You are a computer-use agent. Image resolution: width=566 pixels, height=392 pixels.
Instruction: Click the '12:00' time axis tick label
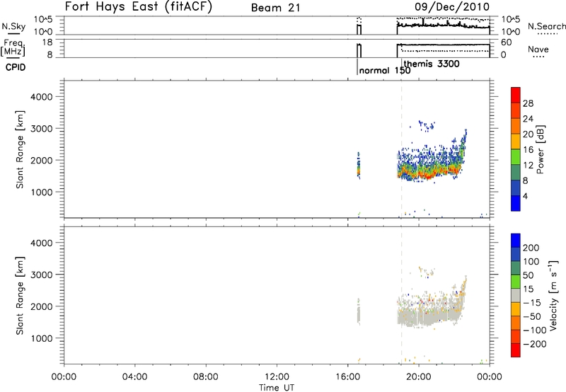(x=277, y=377)
